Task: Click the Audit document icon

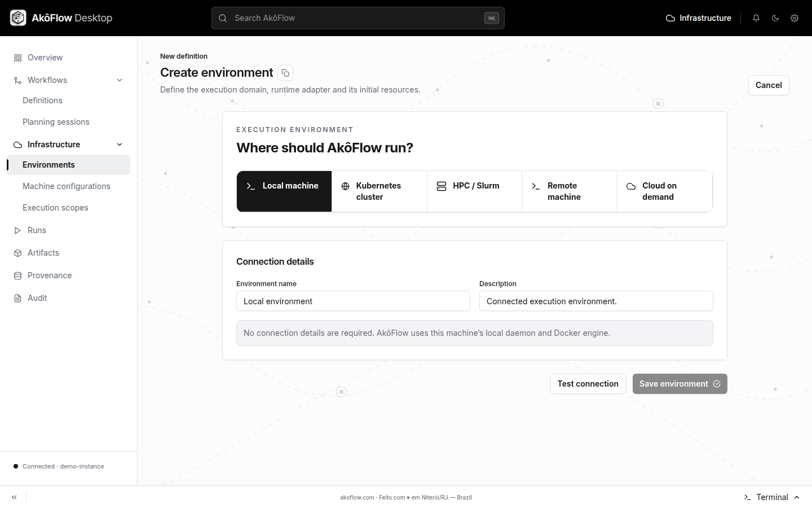Action: click(17, 298)
